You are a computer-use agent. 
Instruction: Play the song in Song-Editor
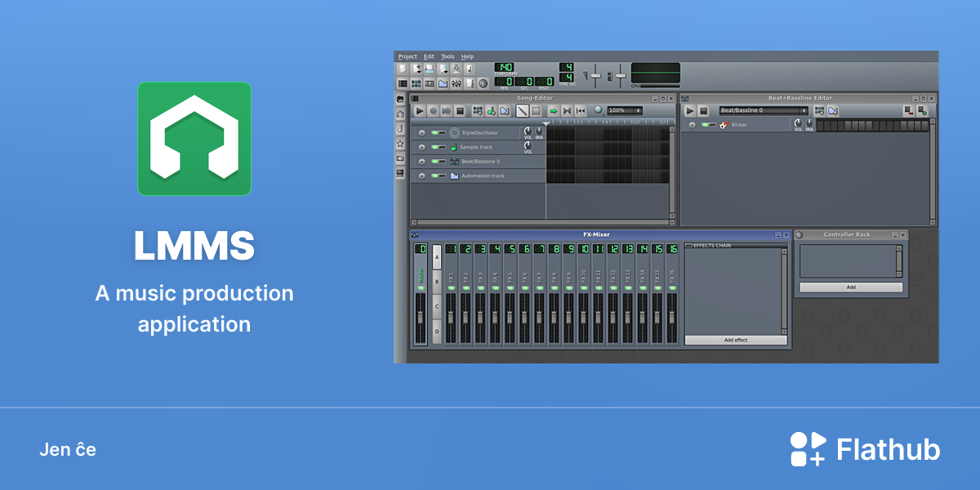point(420,111)
